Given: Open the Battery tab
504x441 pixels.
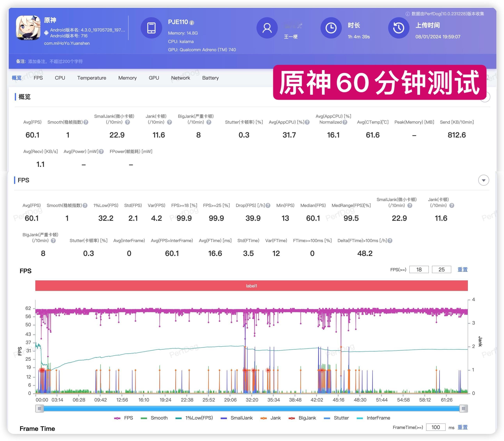Looking at the screenshot, I should [210, 78].
